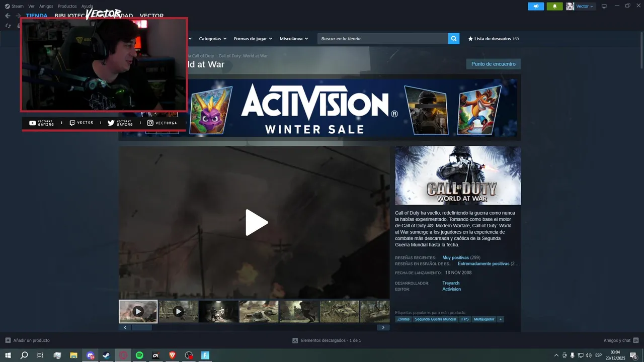
Task: Show hidden system tray icons
Action: tap(556, 355)
